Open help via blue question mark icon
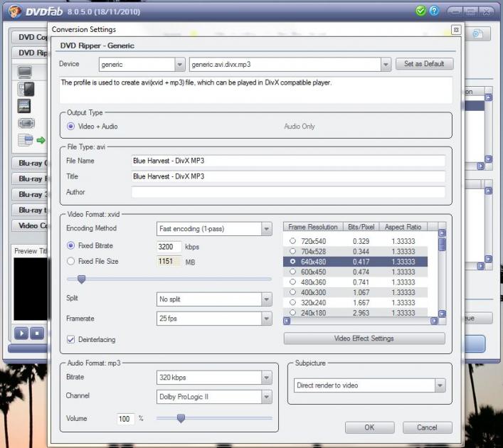The image size is (503, 448). pos(433,11)
